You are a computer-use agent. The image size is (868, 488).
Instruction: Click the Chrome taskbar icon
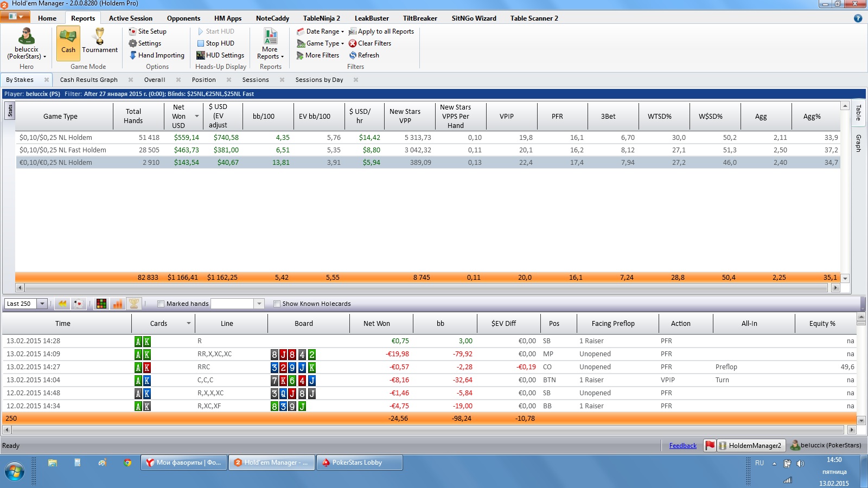coord(127,463)
